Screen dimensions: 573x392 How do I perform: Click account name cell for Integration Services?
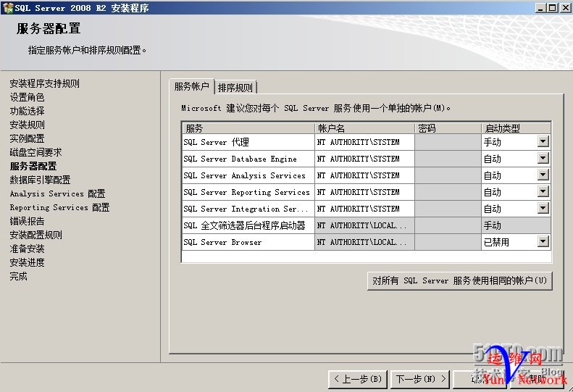click(x=364, y=209)
